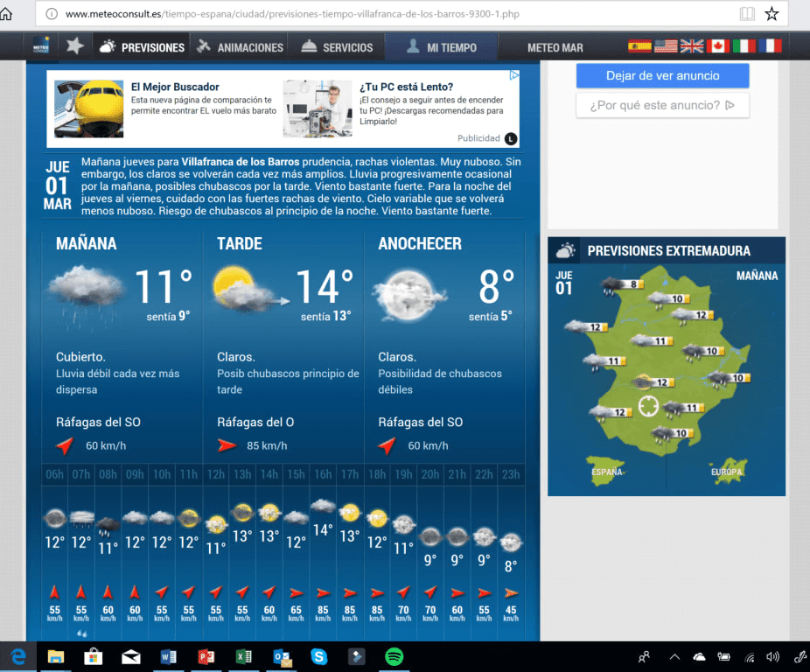Click the 18h hour header
810x672 pixels.
coord(377,474)
